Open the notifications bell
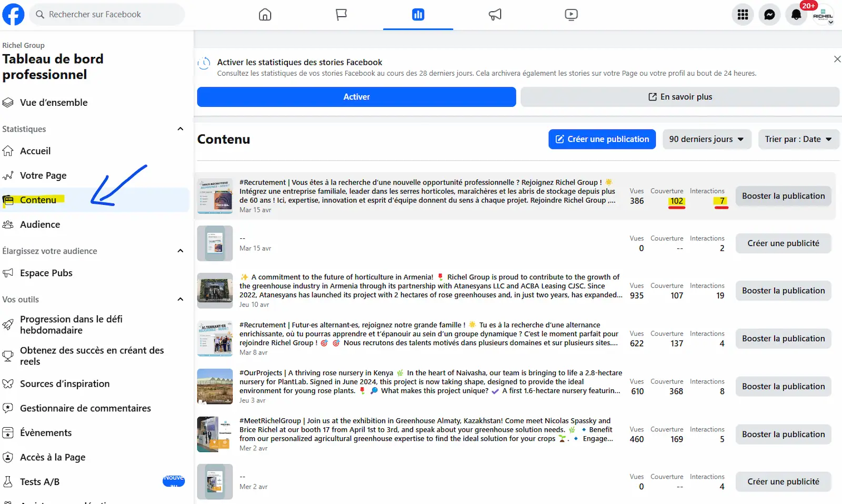The height and width of the screenshot is (504, 842). pyautogui.click(x=796, y=15)
